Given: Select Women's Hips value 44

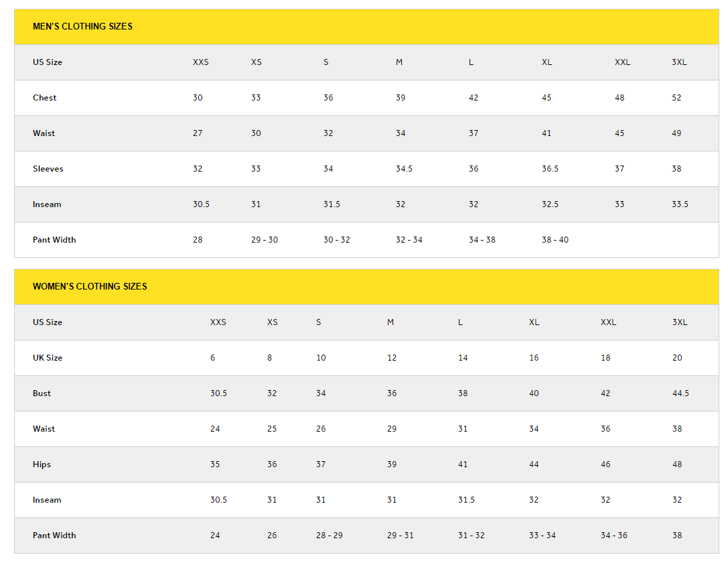Looking at the screenshot, I should tap(534, 464).
